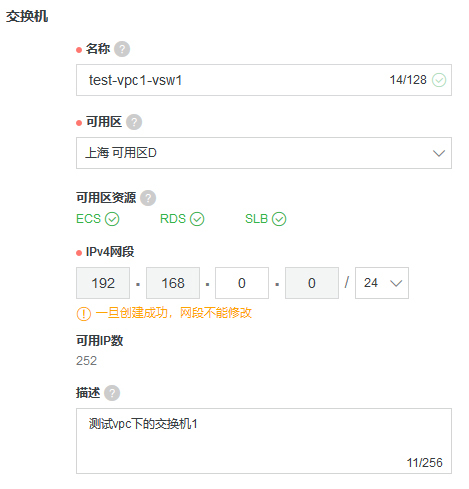Click the question mark next to 描述

[x=112, y=393]
